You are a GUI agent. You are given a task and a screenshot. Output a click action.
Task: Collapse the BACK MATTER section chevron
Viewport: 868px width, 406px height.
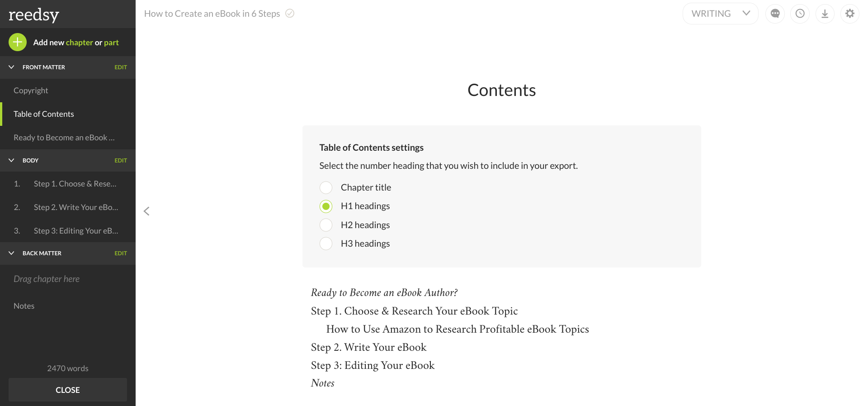tap(11, 253)
